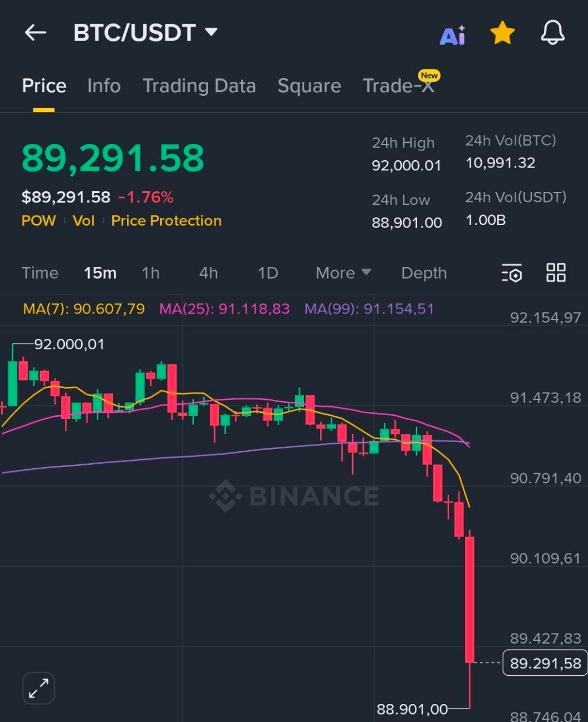The width and height of the screenshot is (588, 722).
Task: Tap the POW tag link
Action: [x=38, y=221]
